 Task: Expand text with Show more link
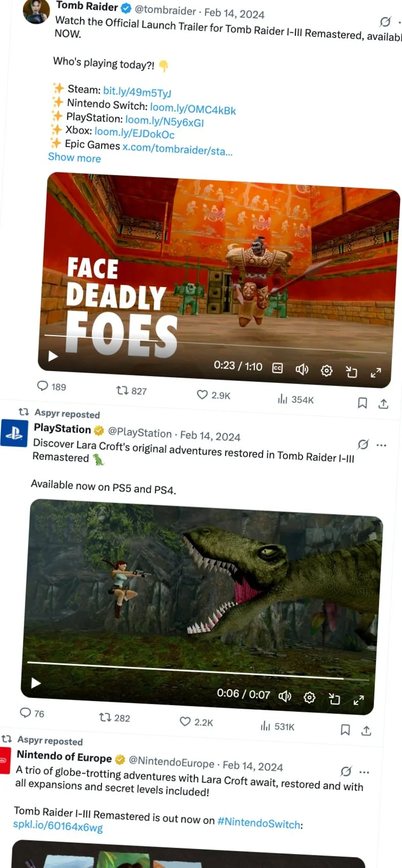74,158
